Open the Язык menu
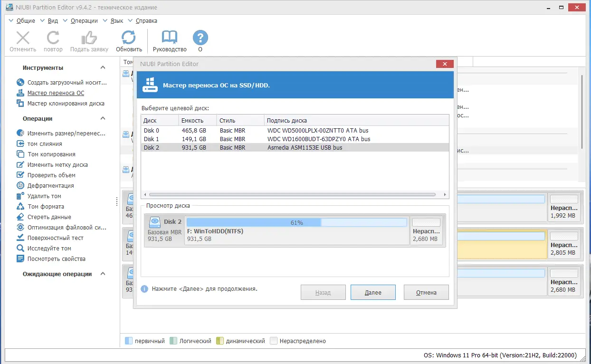591x364 pixels. pyautogui.click(x=116, y=21)
